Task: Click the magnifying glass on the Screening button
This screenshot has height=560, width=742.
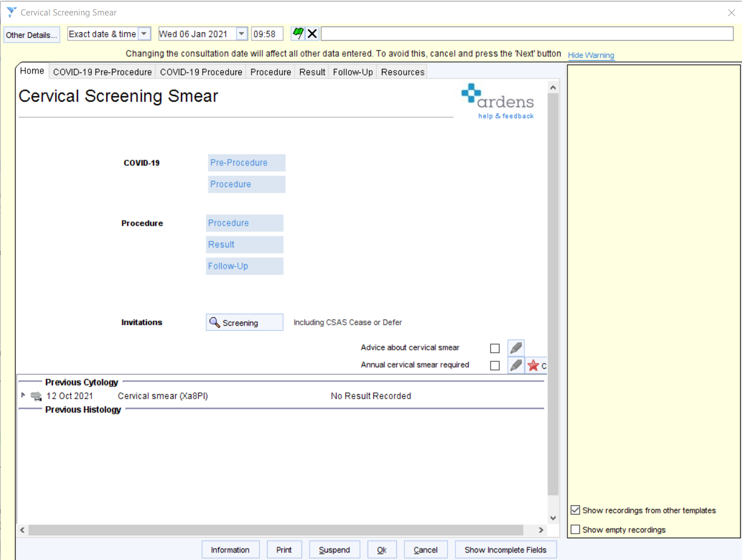Action: (x=216, y=322)
